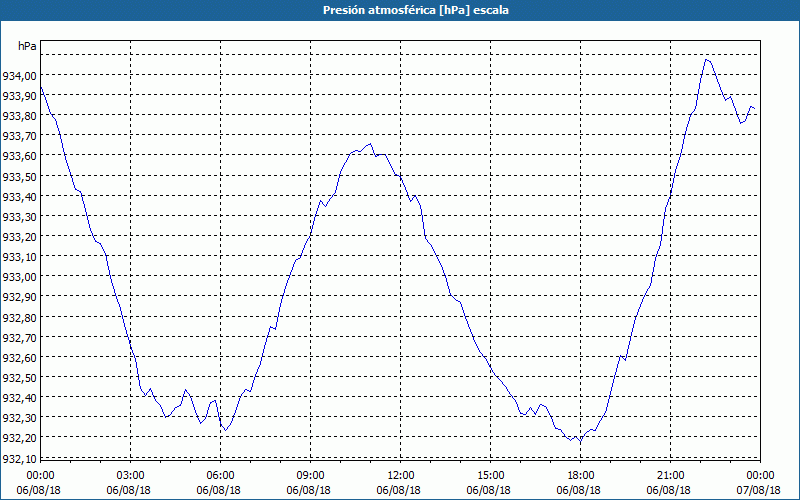Viewport: 800px width, 500px height.
Task: Click the pressure curve peak near 11:00
Action: (x=370, y=144)
